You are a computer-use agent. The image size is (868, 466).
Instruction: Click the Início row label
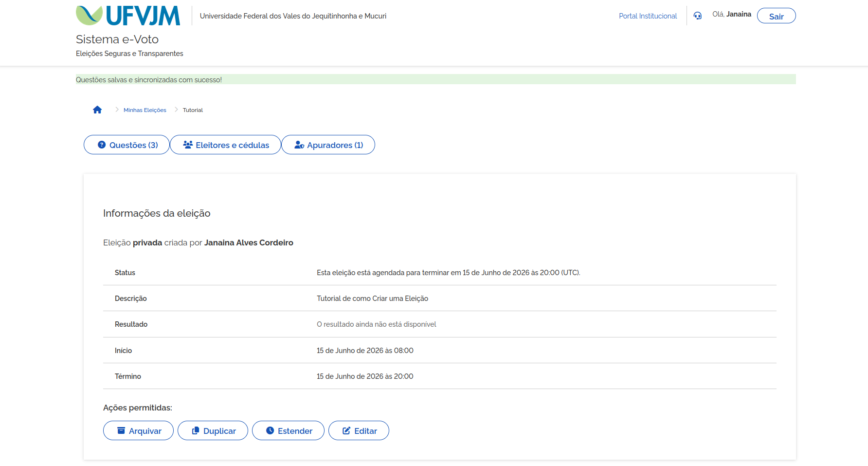[124, 351]
